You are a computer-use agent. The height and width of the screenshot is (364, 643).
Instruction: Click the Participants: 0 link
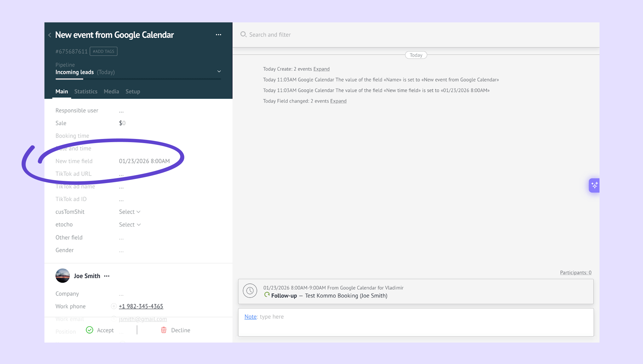(x=575, y=272)
